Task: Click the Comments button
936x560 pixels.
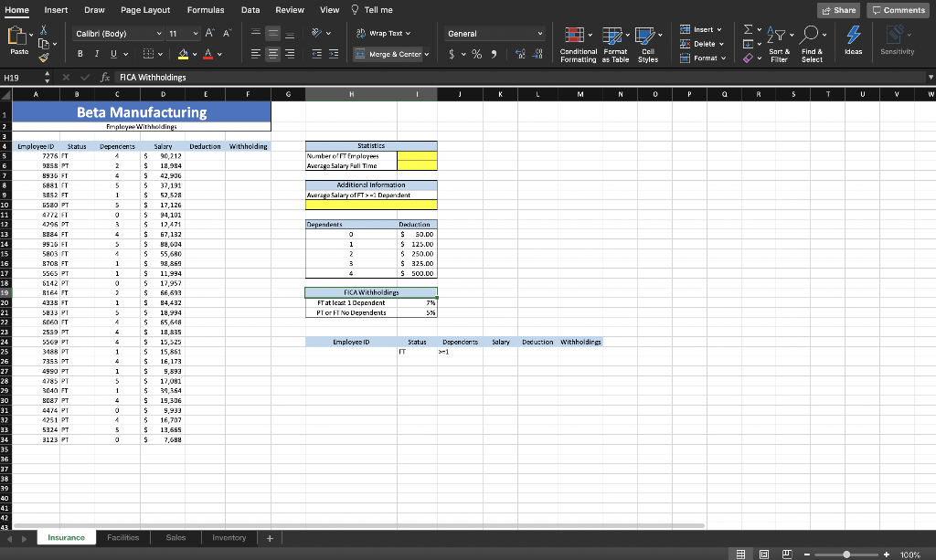Action: (897, 9)
